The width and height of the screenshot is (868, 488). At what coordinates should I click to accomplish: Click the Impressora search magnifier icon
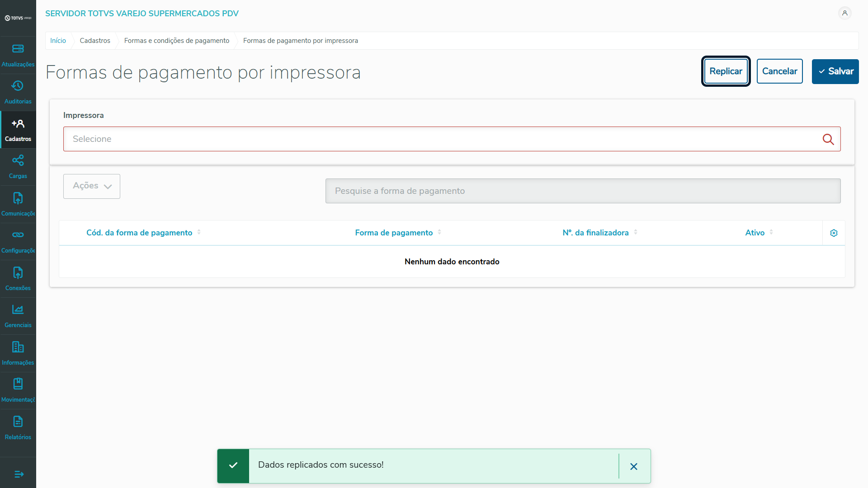click(828, 139)
